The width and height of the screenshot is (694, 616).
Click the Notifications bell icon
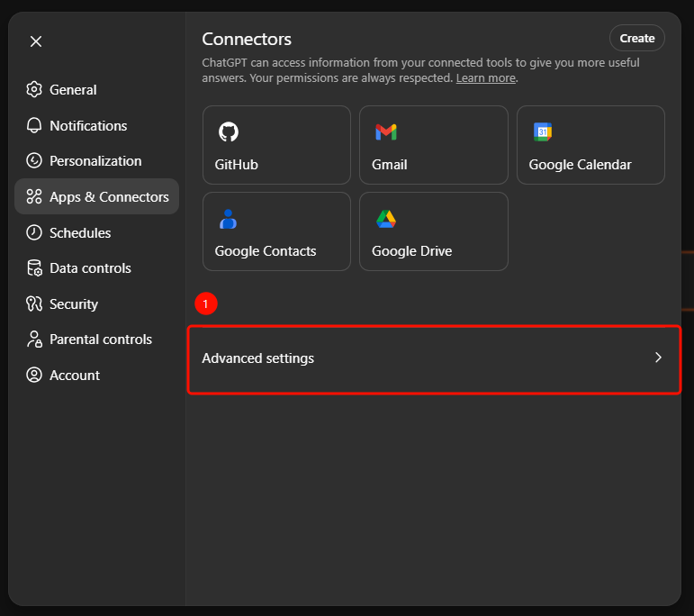tap(34, 125)
